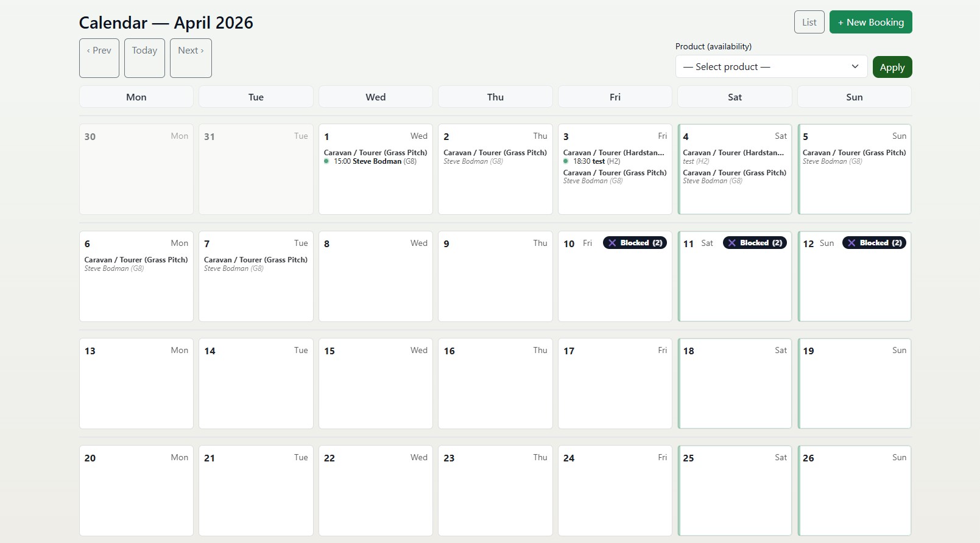Apply the product availability filter
The width and height of the screenshot is (980, 543).
tap(892, 67)
